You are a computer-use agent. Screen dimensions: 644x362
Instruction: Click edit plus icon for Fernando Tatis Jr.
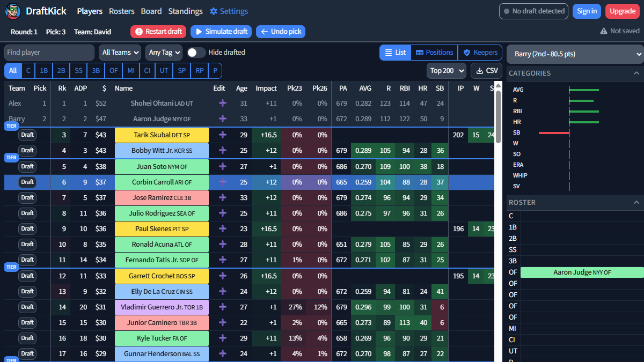[223, 260]
